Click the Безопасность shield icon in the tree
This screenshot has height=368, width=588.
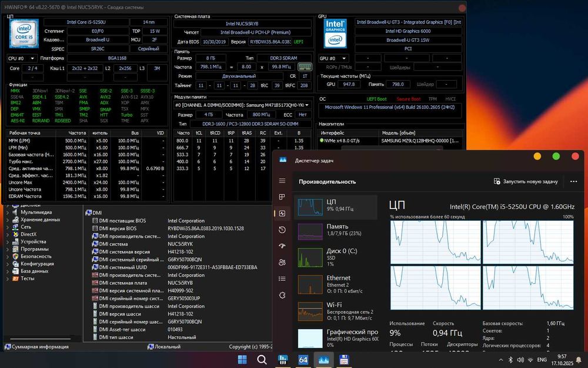coord(15,256)
